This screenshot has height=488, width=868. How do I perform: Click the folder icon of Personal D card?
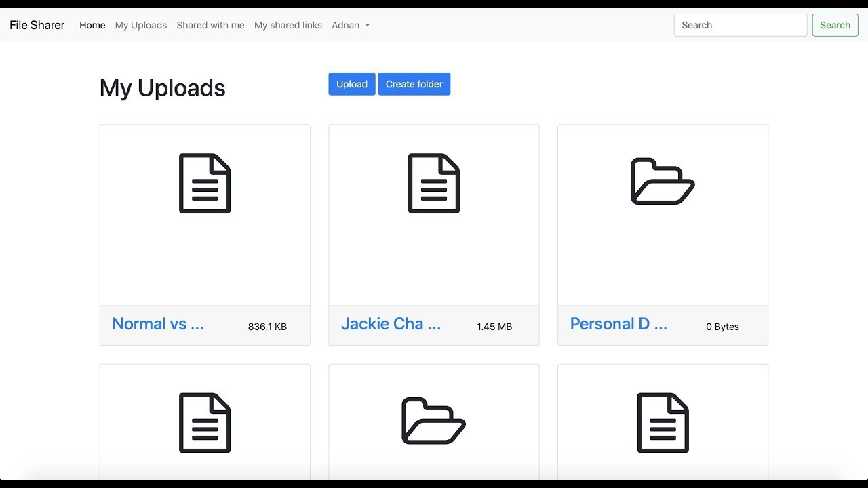tap(663, 181)
